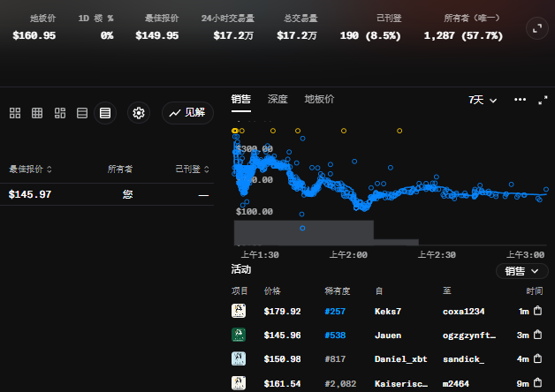This screenshot has width=555, height=392.
Task: Open seller Keks7 profile
Action: click(x=388, y=312)
